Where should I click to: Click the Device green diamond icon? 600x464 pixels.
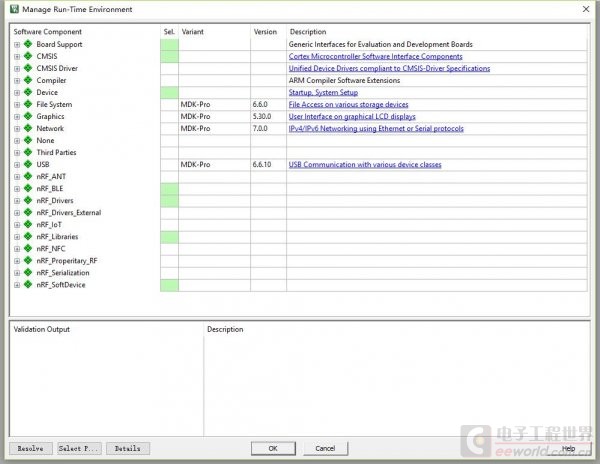[x=28, y=92]
